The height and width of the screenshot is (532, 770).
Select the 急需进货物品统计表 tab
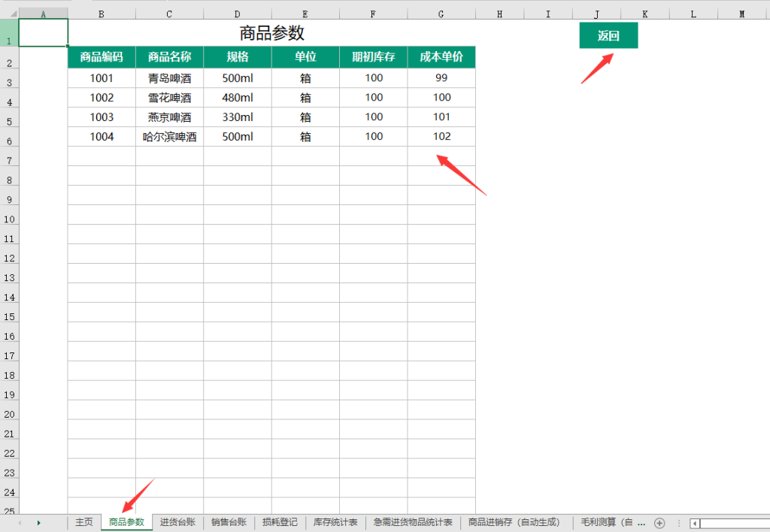413,522
